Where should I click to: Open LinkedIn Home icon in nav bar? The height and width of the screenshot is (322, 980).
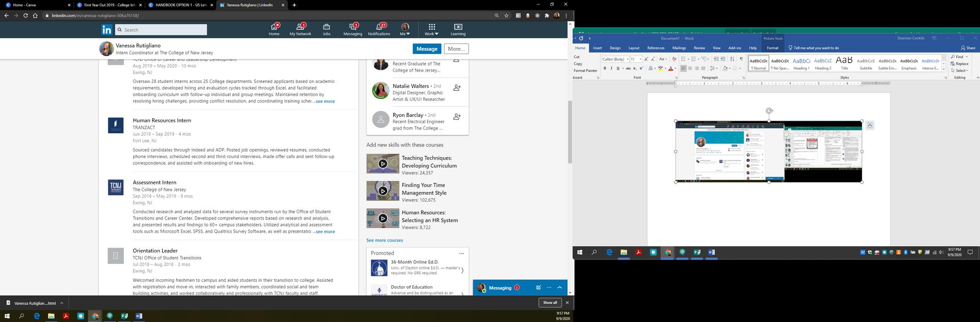point(274,29)
